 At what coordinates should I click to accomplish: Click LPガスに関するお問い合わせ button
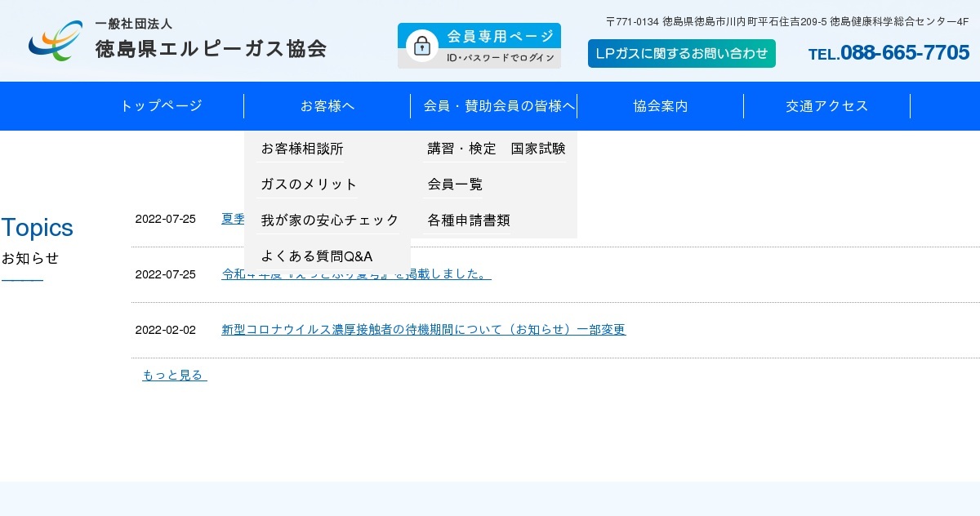(681, 52)
